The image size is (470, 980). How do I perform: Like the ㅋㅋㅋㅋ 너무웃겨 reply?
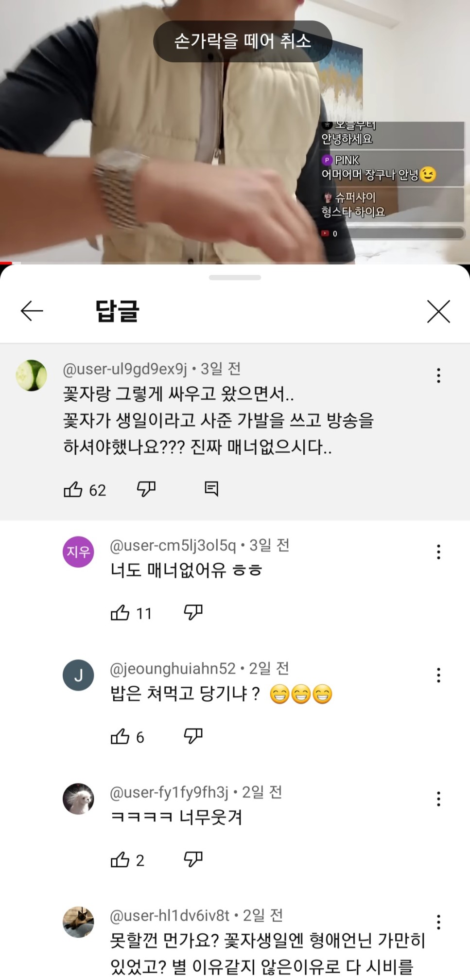pos(121,860)
